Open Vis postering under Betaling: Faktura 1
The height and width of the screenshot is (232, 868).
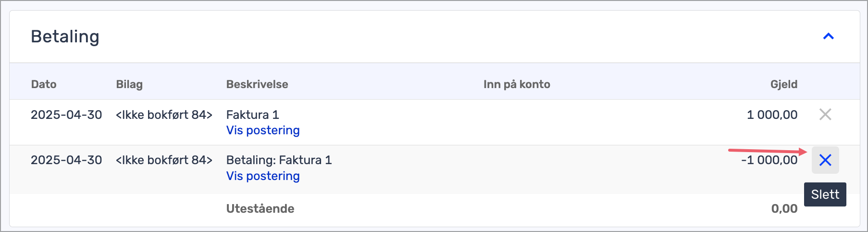click(263, 176)
